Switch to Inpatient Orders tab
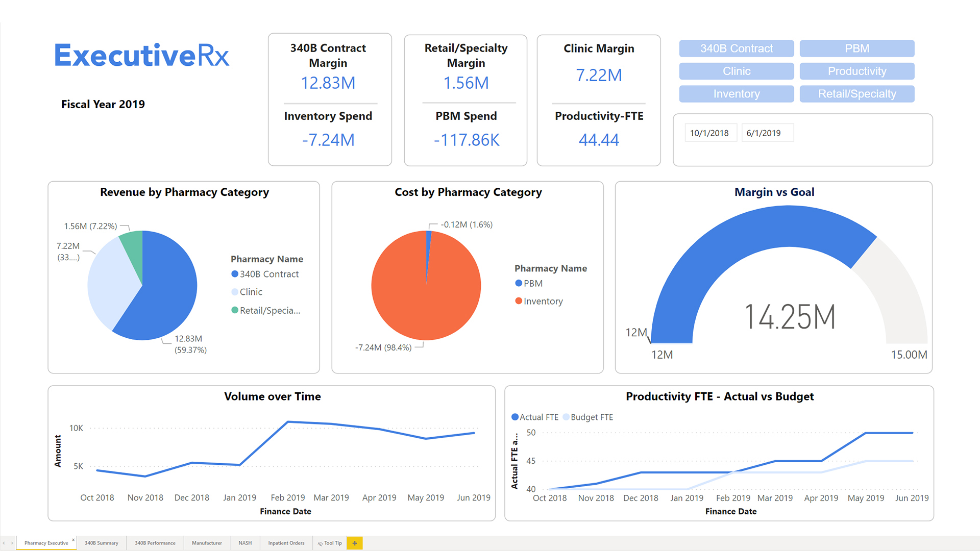 [x=286, y=543]
